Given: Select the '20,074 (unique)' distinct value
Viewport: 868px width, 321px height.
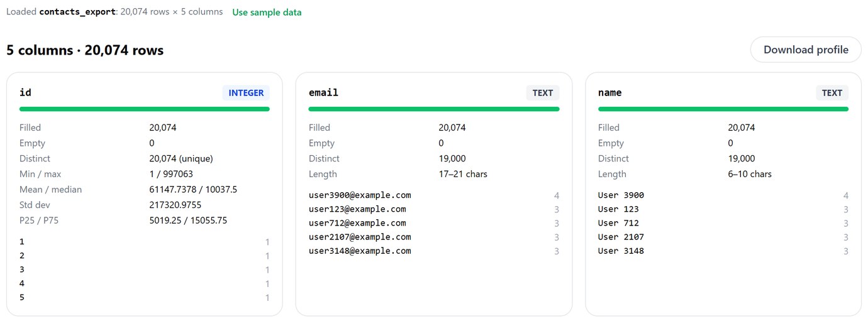Looking at the screenshot, I should tap(181, 158).
